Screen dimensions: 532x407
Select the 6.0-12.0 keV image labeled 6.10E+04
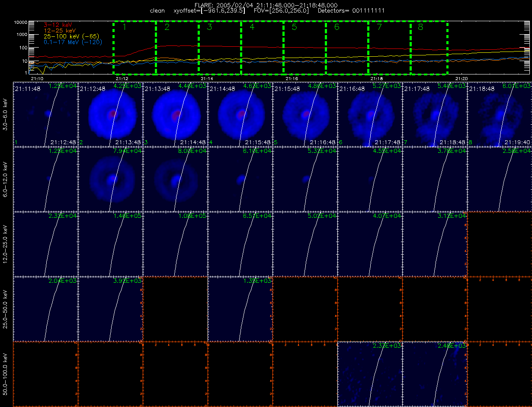point(240,179)
